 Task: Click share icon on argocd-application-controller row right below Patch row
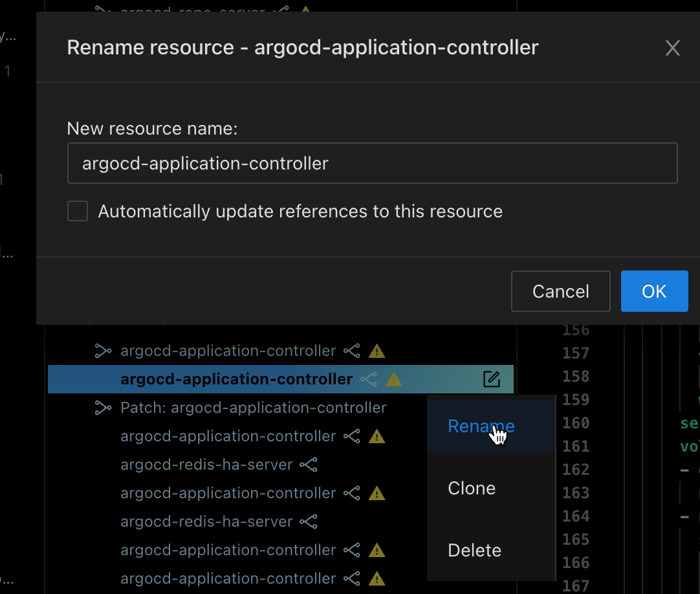click(x=352, y=436)
